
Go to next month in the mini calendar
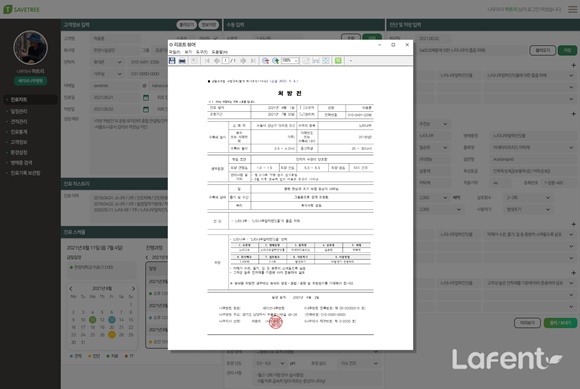pyautogui.click(x=133, y=288)
